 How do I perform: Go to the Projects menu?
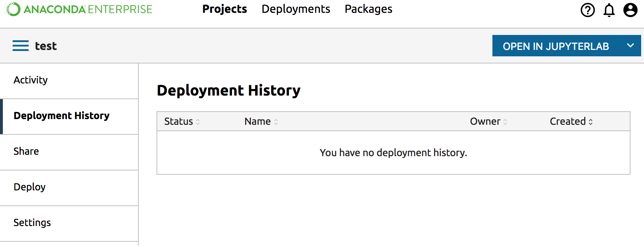pos(225,9)
